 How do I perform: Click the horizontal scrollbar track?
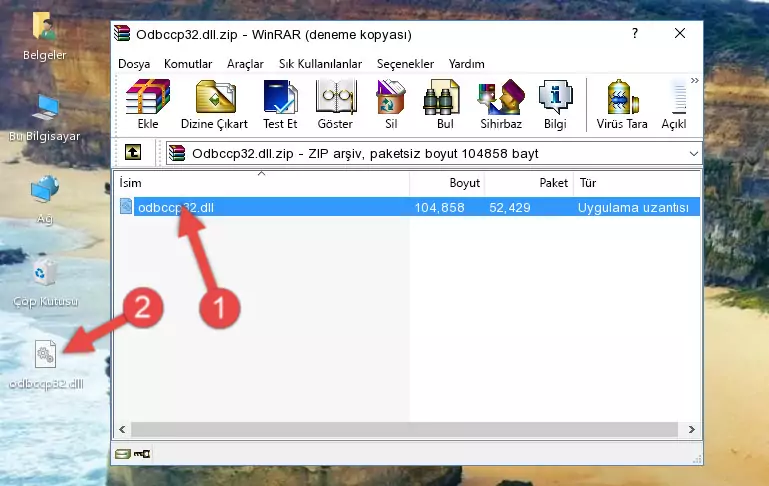405,429
